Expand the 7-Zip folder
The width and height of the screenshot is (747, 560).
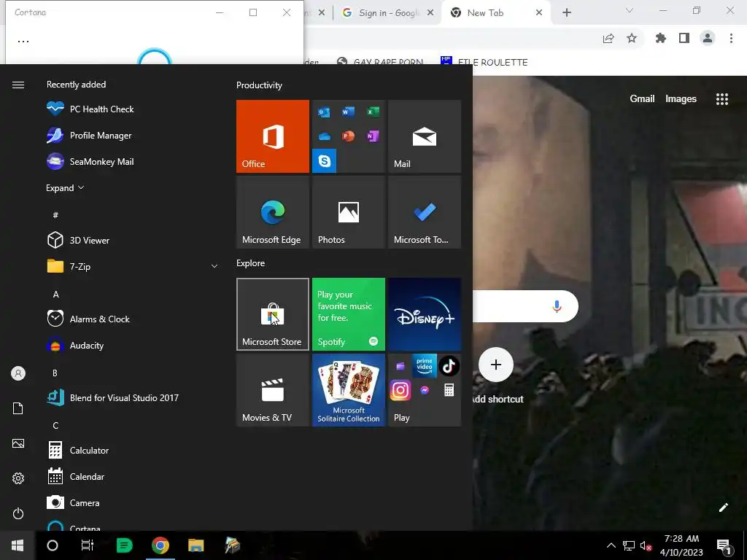133,266
